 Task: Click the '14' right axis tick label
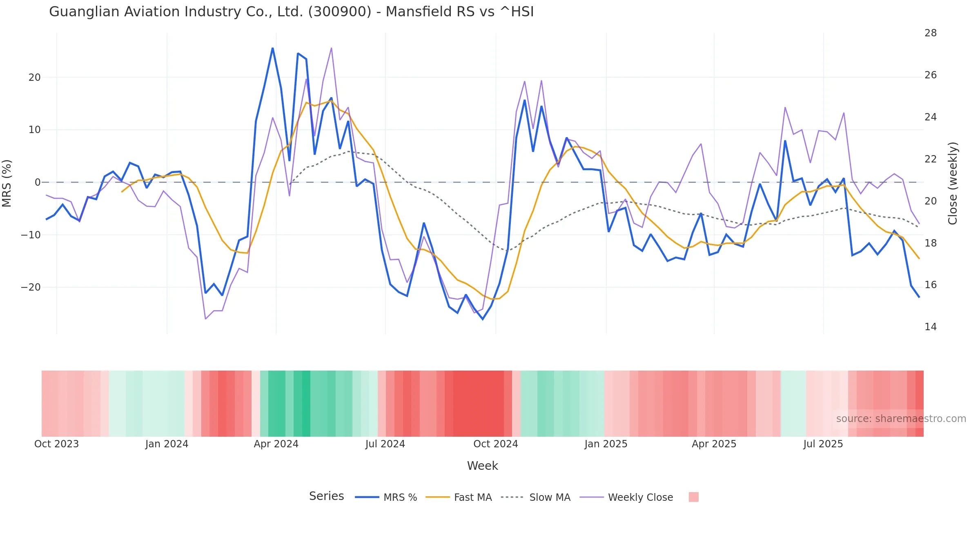pos(931,327)
